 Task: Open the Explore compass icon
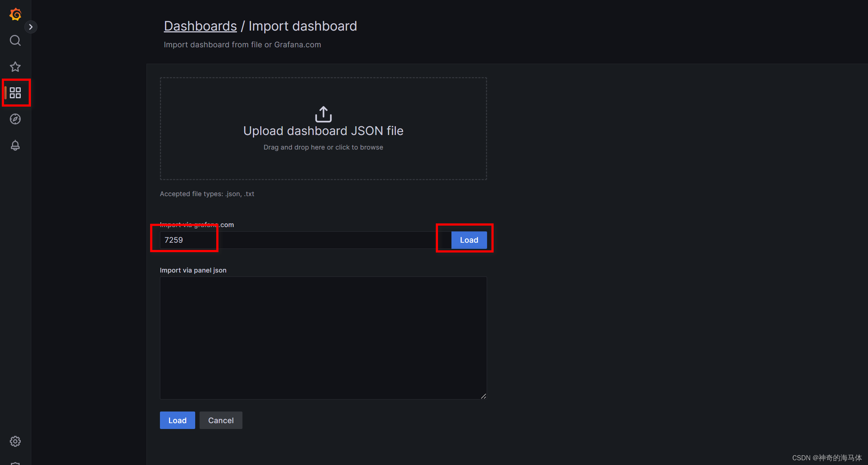click(x=15, y=119)
